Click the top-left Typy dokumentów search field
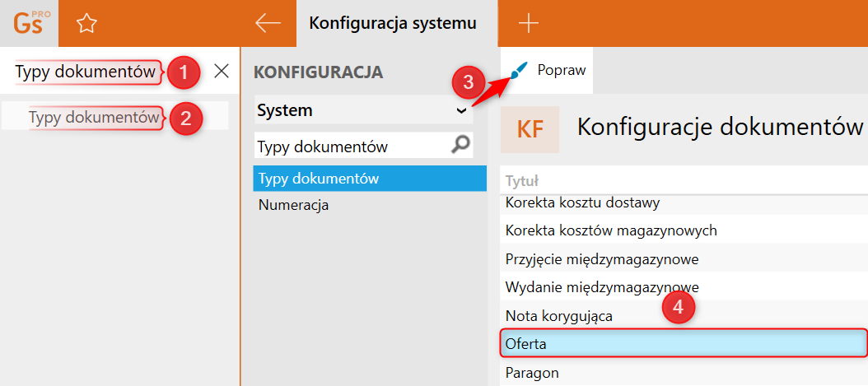The image size is (868, 386). click(86, 72)
